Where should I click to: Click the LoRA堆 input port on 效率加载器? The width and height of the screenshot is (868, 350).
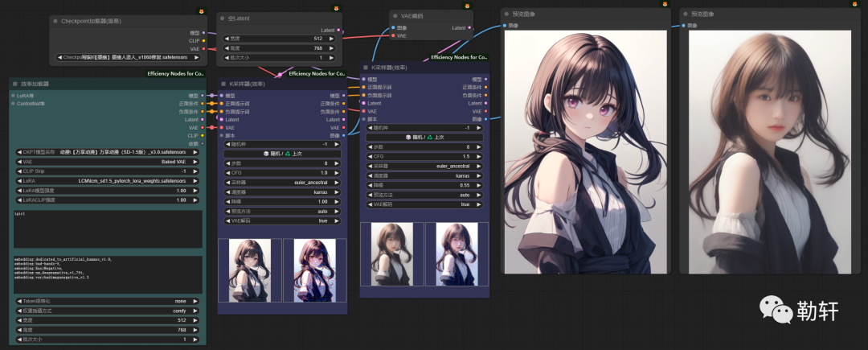point(13,96)
